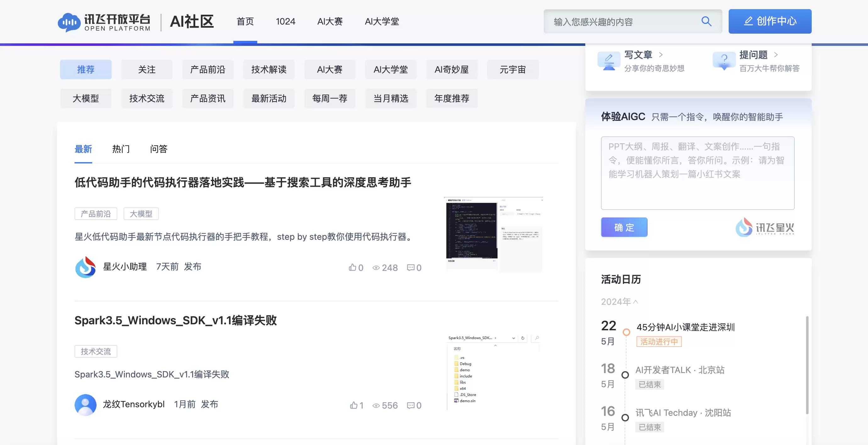Click the 活动进行中 status badge
This screenshot has height=445, width=868.
pos(659,342)
